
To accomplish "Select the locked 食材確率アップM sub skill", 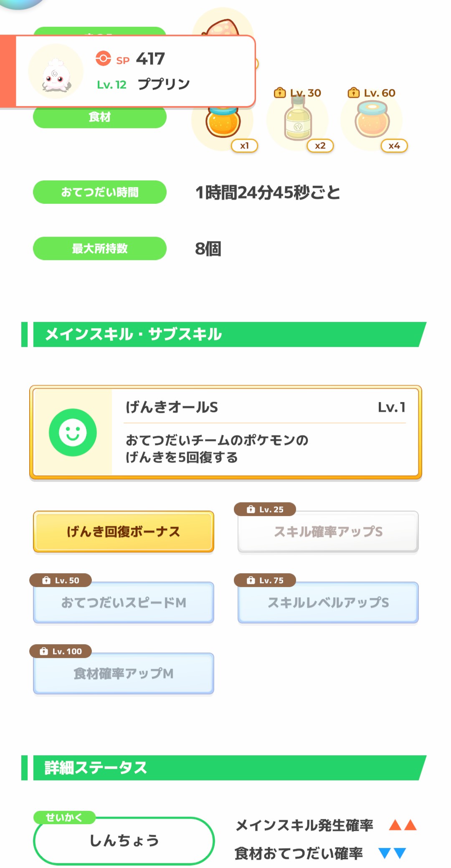I will tap(124, 673).
